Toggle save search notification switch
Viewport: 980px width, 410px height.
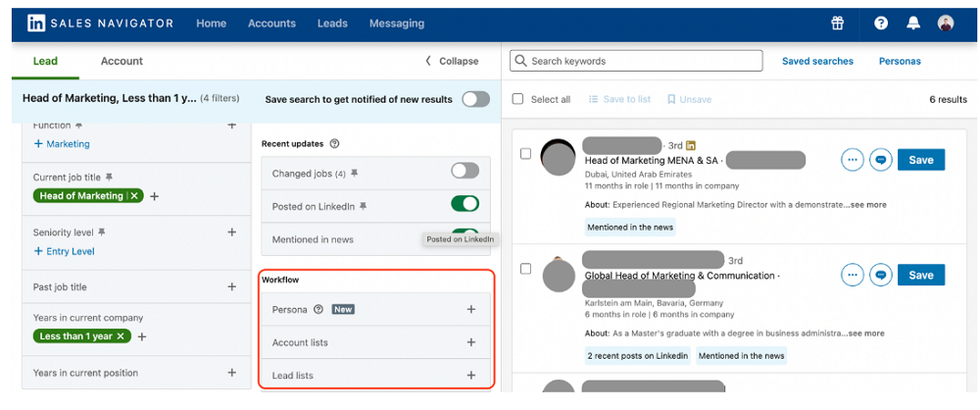[475, 99]
